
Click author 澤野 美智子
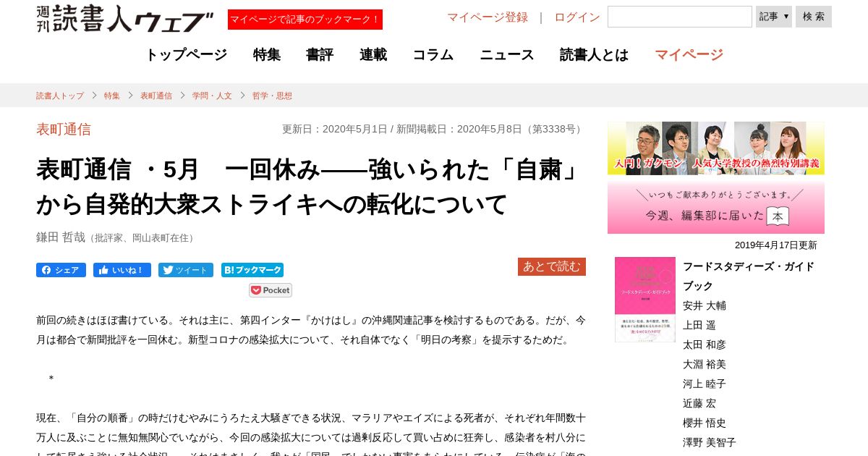click(710, 442)
